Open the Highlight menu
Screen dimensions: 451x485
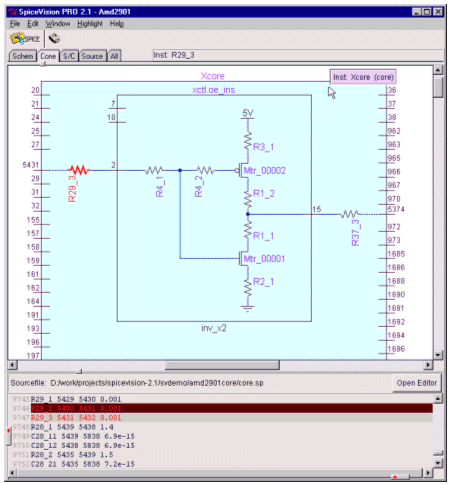click(x=90, y=24)
